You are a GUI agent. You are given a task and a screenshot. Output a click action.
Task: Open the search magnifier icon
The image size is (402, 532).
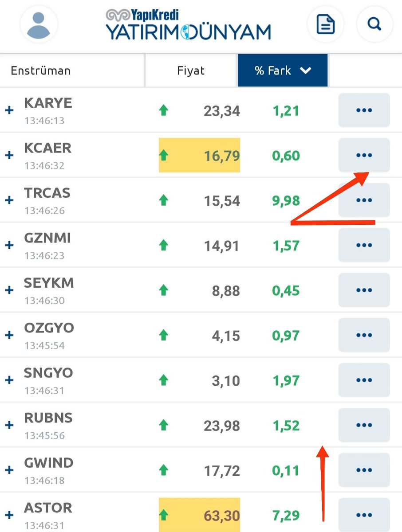click(375, 24)
